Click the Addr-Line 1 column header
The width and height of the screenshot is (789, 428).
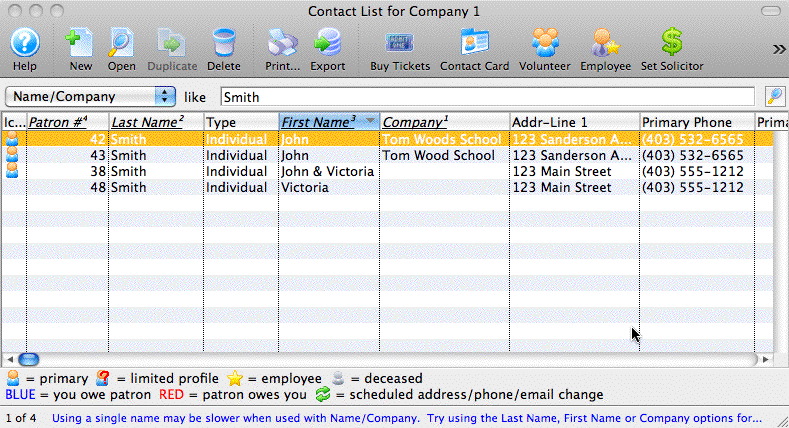(x=575, y=122)
